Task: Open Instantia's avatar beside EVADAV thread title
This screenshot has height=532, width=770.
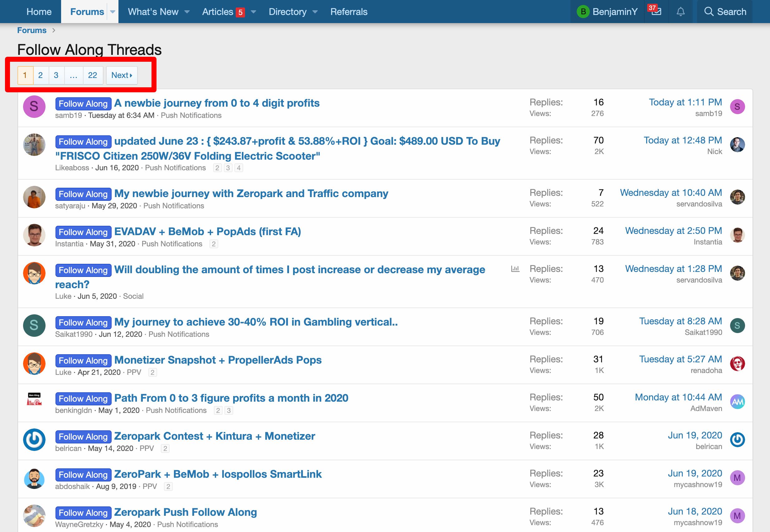Action: [x=34, y=235]
